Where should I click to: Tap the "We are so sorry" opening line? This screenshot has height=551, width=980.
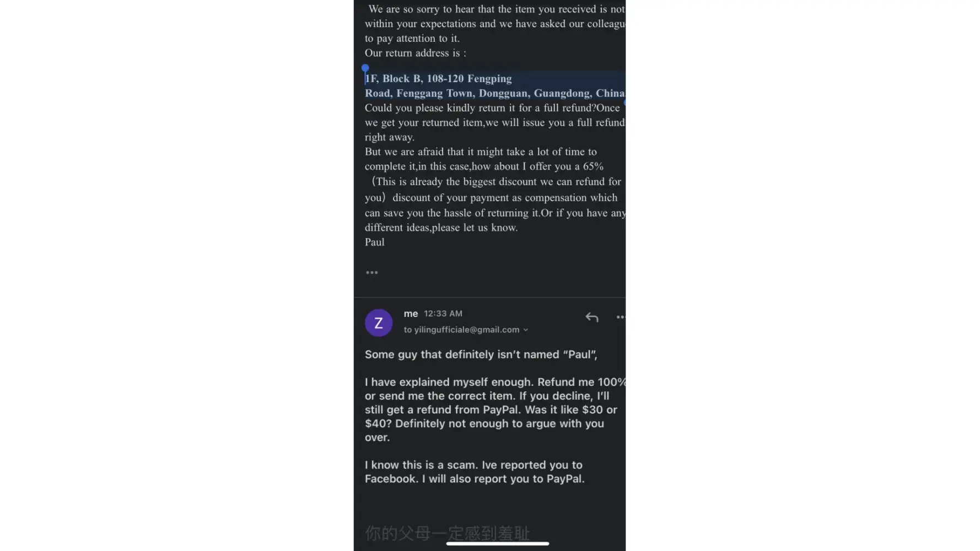click(496, 9)
